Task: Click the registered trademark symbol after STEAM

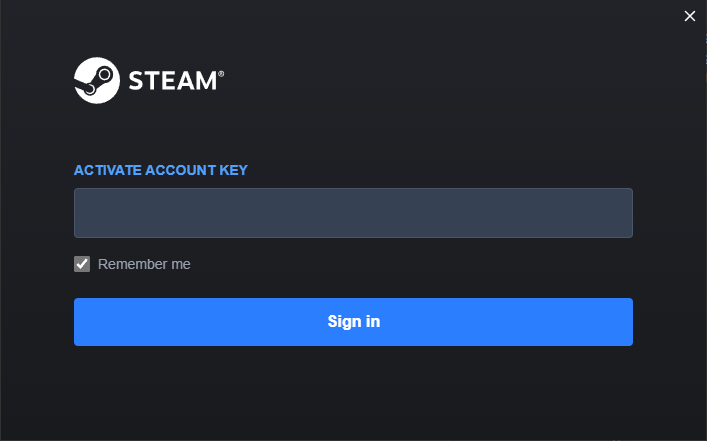Action: coord(221,73)
